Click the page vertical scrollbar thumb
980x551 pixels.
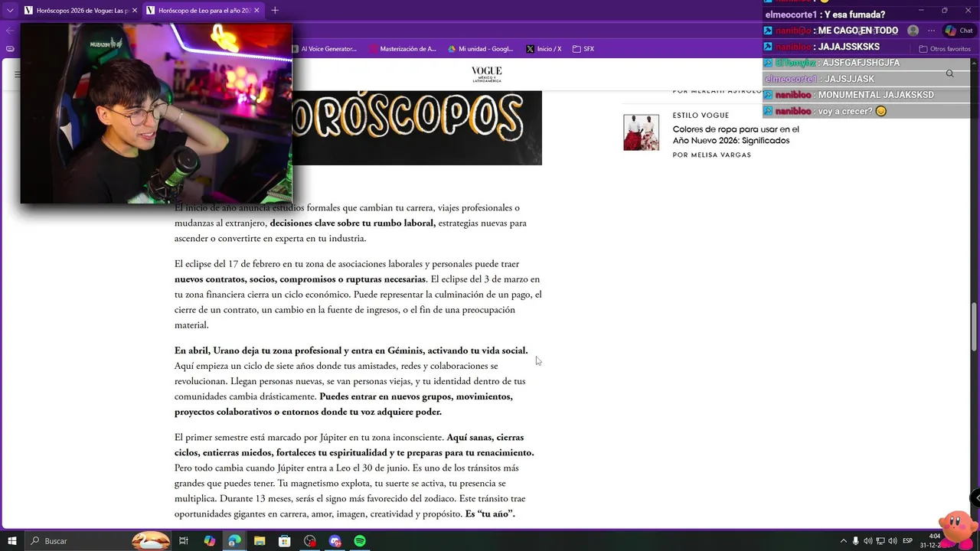(x=975, y=326)
